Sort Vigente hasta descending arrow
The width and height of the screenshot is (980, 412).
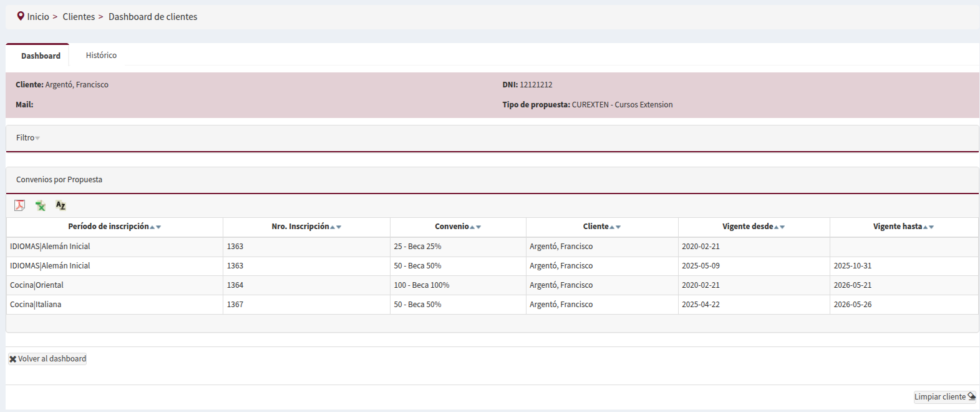click(x=931, y=227)
